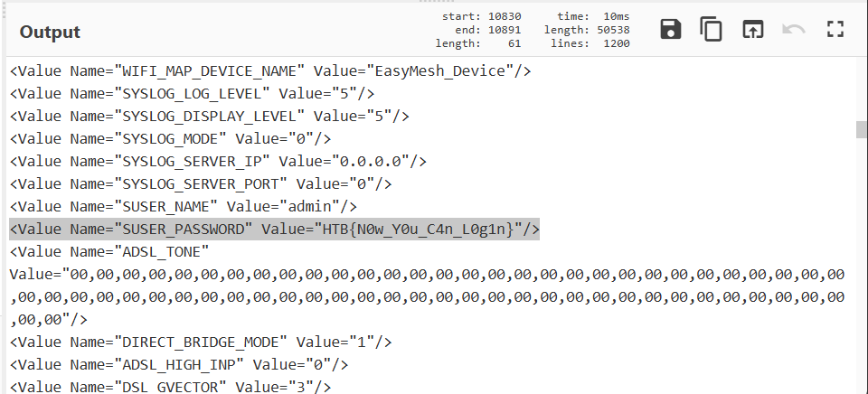Copy raw output to clipboard
Screen dimensions: 868x394
[712, 30]
